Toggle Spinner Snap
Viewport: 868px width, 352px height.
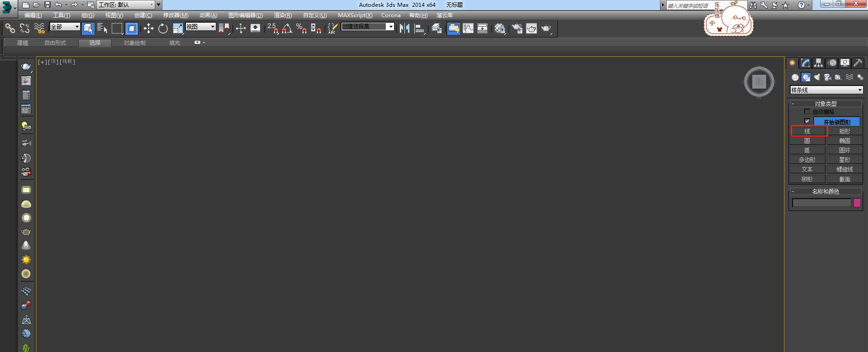316,29
